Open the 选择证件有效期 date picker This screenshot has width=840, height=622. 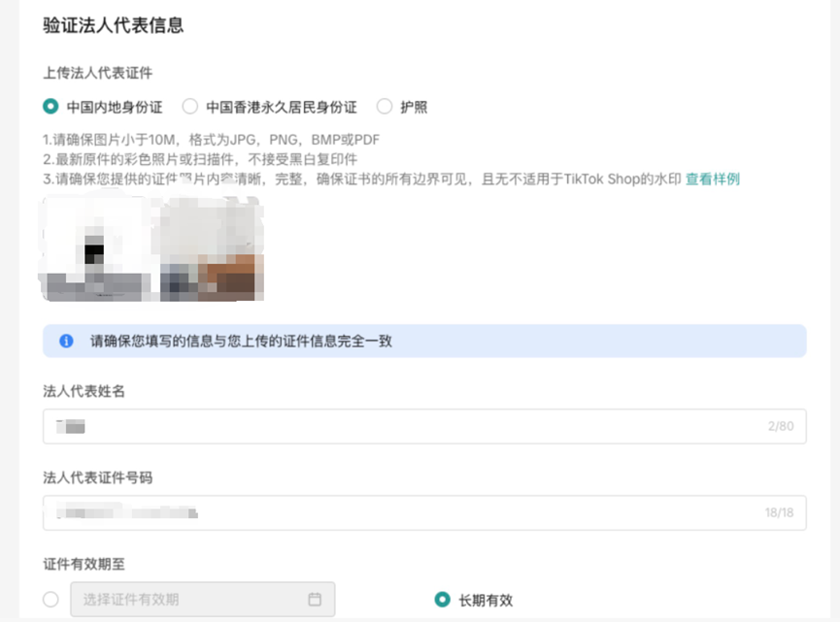[203, 599]
